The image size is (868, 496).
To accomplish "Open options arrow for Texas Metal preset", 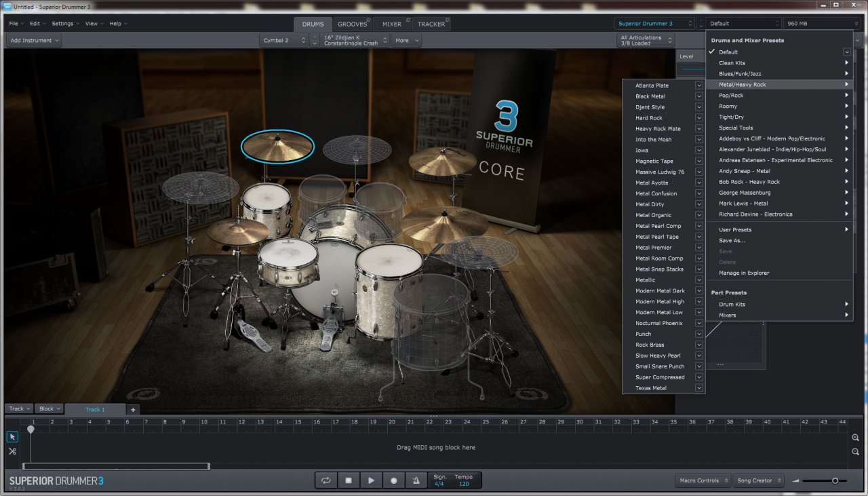I will click(698, 388).
